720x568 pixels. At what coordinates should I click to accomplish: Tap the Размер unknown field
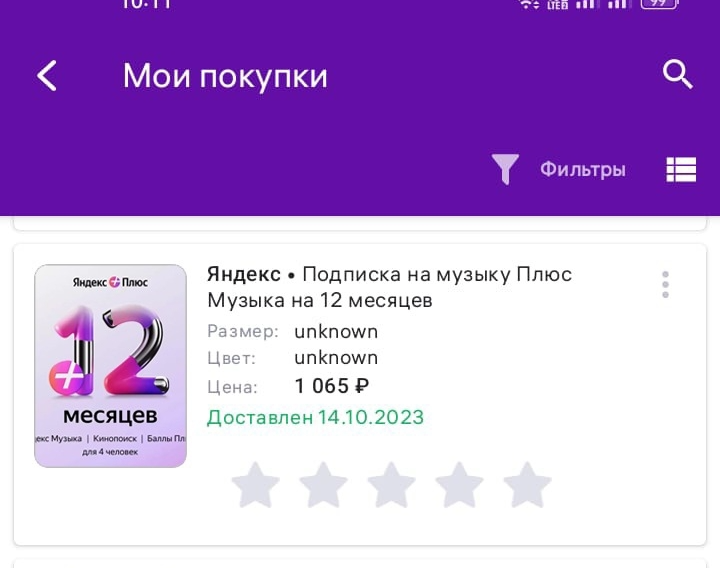292,332
